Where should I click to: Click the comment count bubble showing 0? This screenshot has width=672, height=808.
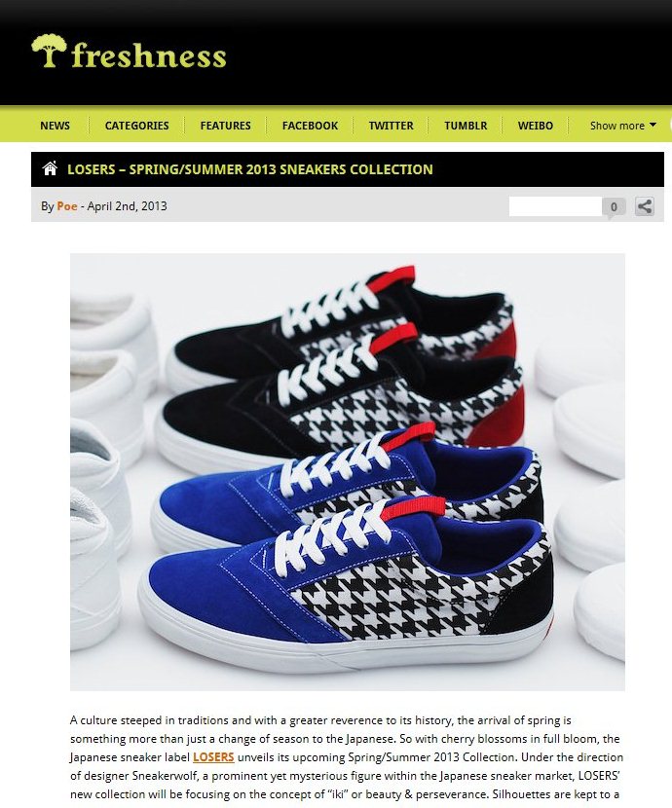(x=614, y=207)
